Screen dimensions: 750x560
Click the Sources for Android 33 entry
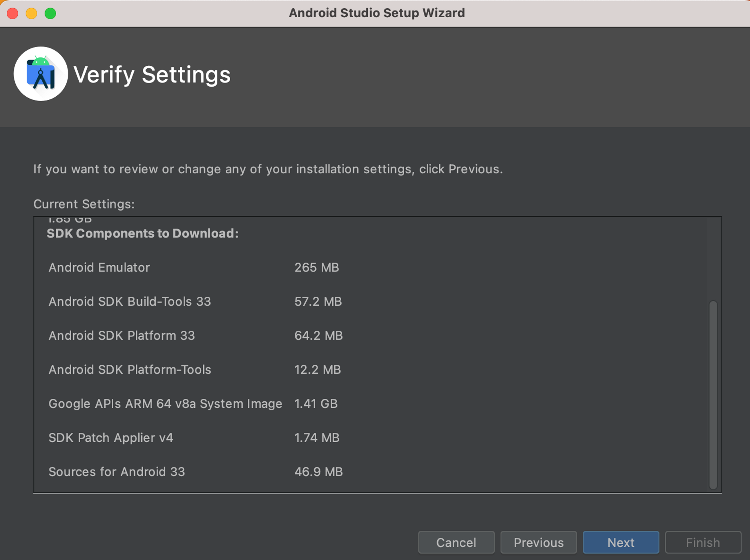pyautogui.click(x=117, y=472)
